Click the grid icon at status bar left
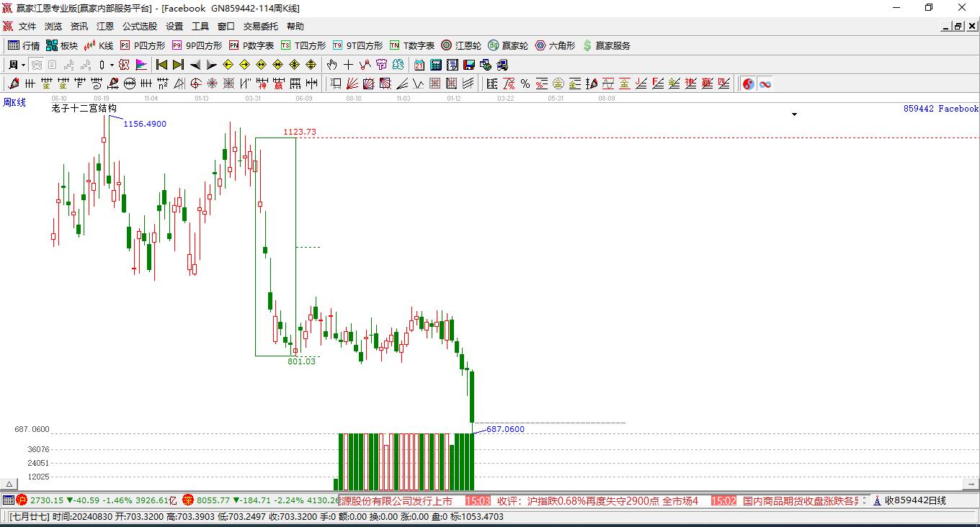This screenshot has width=980, height=527. 8,500
